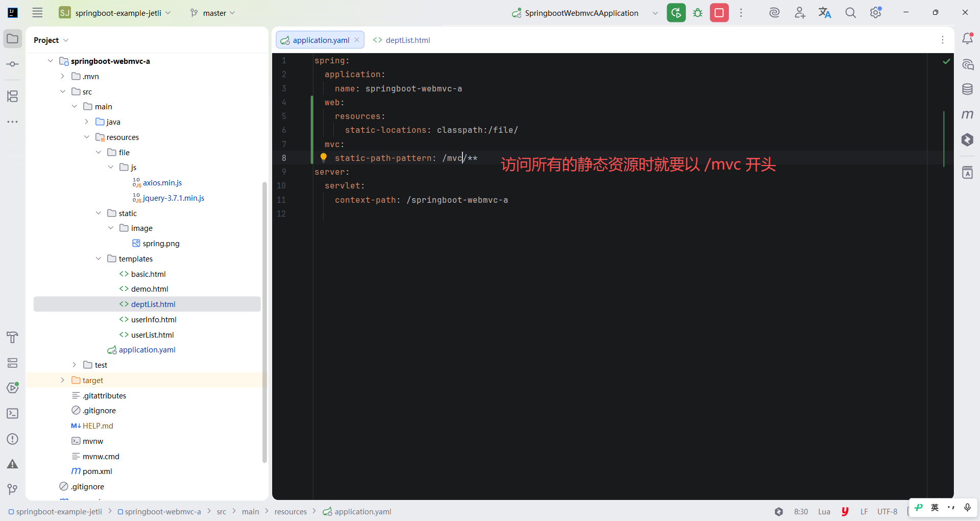
Task: Open AI assistant swirl icon in toolbar
Action: pos(774,13)
